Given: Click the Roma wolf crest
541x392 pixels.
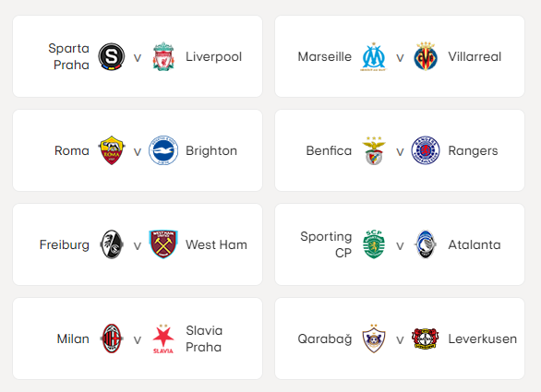Looking at the screenshot, I should [x=111, y=150].
